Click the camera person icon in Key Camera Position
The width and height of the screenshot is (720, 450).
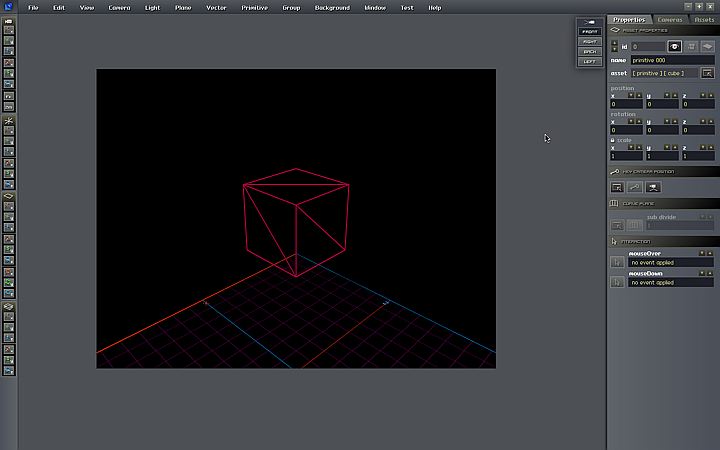tap(652, 187)
